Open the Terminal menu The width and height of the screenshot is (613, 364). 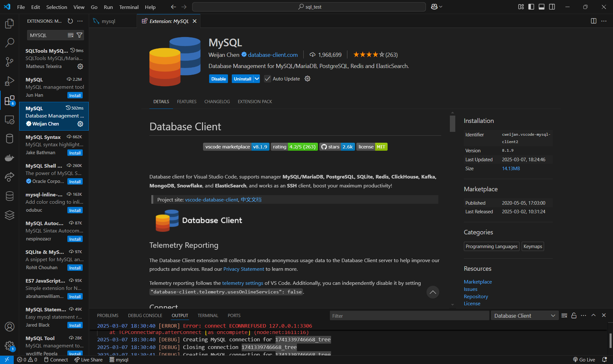pos(129,7)
